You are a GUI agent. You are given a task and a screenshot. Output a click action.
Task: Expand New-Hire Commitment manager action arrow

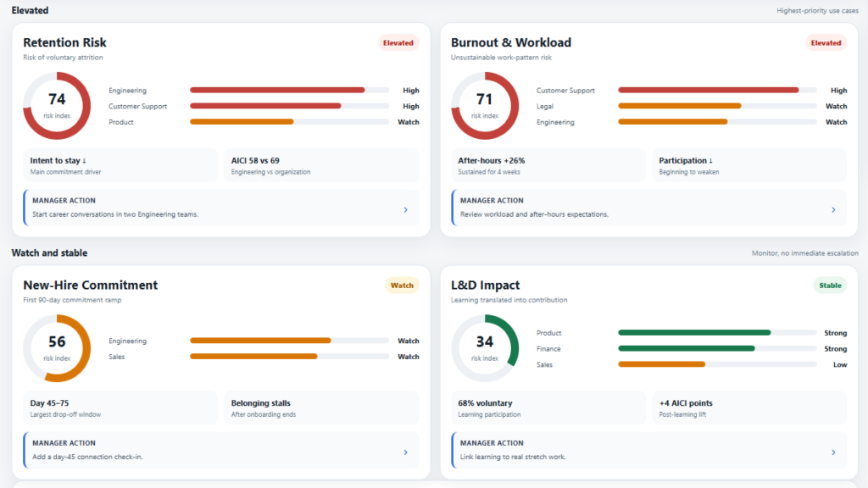(x=406, y=452)
